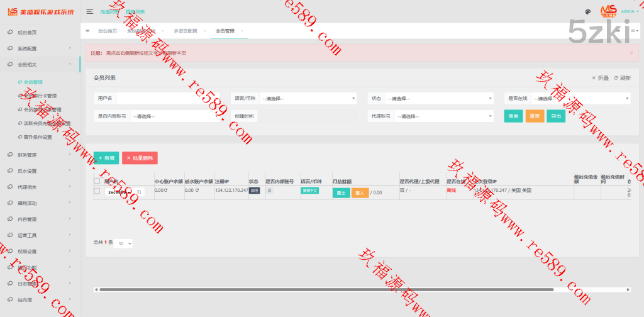Viewport: 644px width, 317px height.
Task: Click the red 离线 offline status
Action: tap(452, 191)
